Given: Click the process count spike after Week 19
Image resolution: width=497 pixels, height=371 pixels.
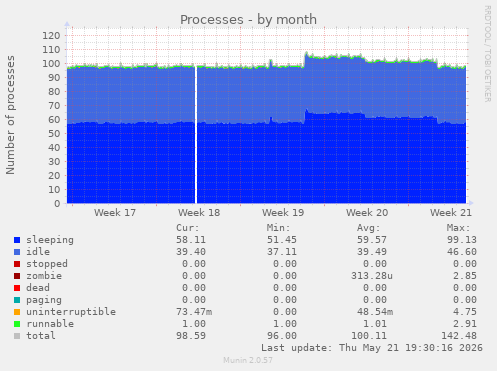Looking at the screenshot, I should tap(306, 55).
